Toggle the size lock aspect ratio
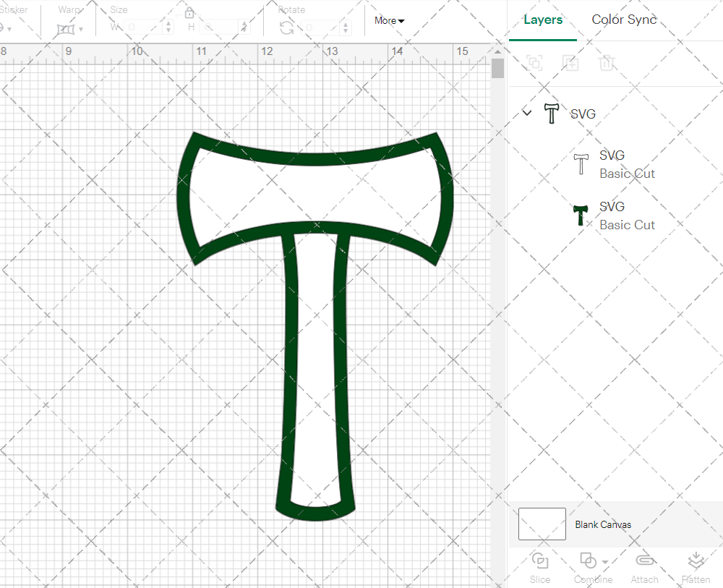Viewport: 723px width, 588px height. (x=189, y=12)
